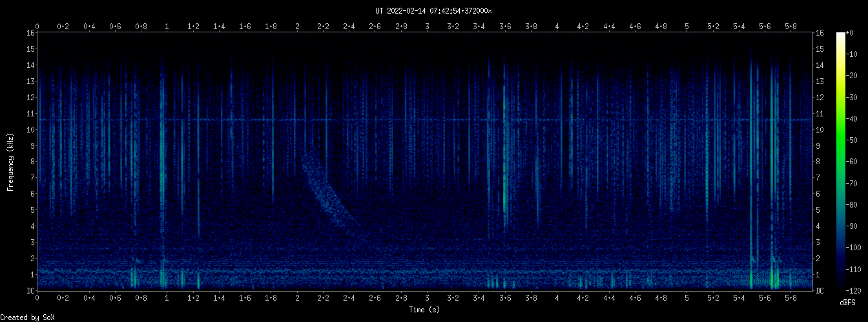Click the "3" tick on the bottom time axis
Viewport: 868px width, 322px height.
click(428, 298)
